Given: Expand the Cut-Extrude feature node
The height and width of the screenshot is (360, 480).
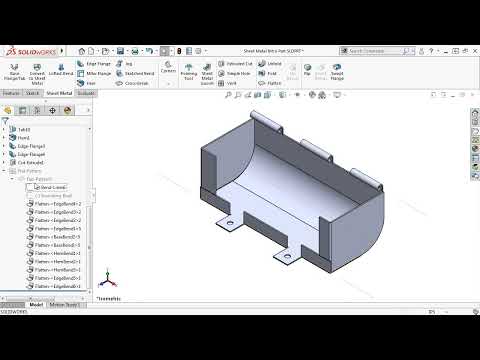Looking at the screenshot, I should 4,162.
